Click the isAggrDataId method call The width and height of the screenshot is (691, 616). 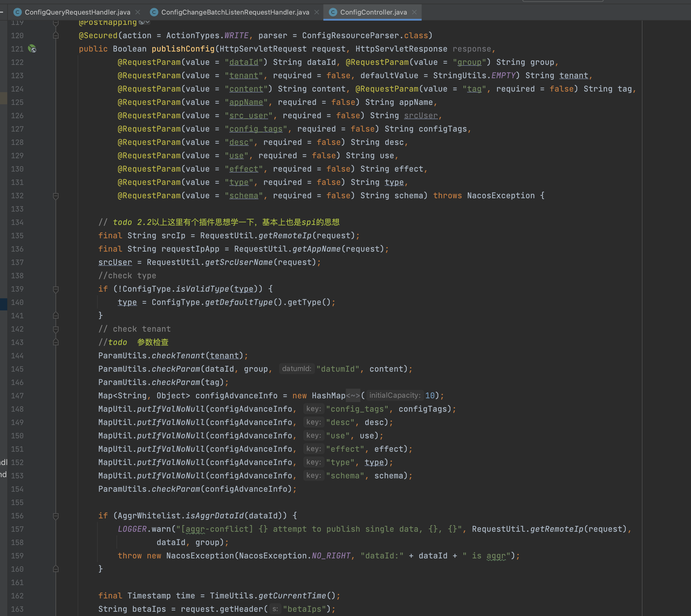pyautogui.click(x=214, y=516)
